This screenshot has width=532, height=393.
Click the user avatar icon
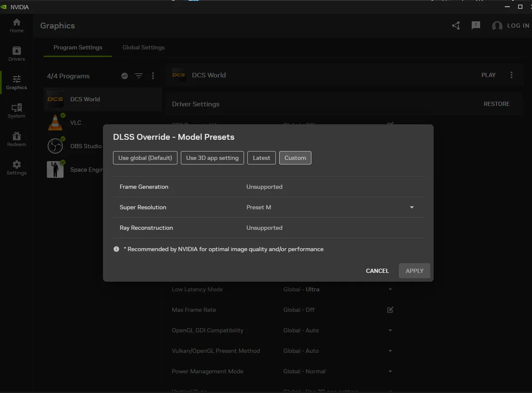tap(497, 26)
